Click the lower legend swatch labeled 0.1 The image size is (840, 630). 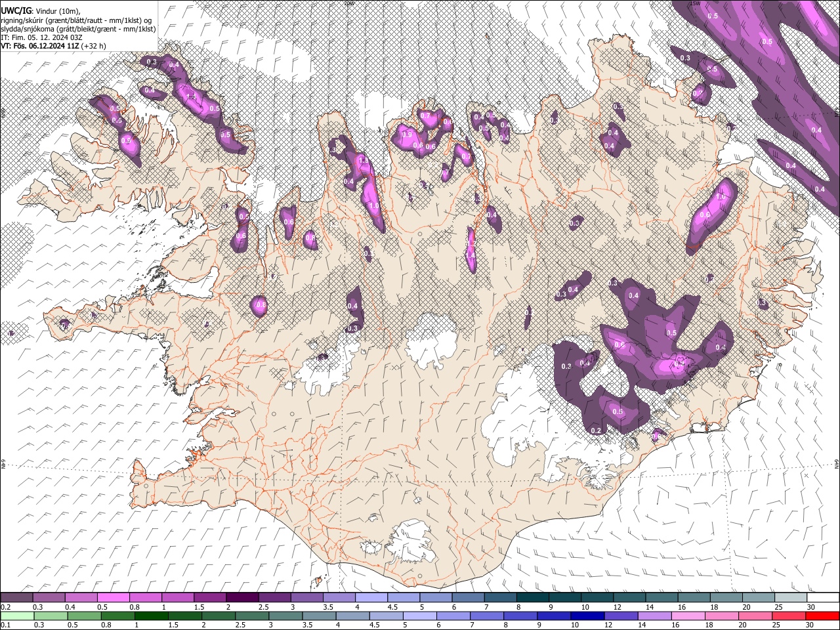tap(17, 616)
